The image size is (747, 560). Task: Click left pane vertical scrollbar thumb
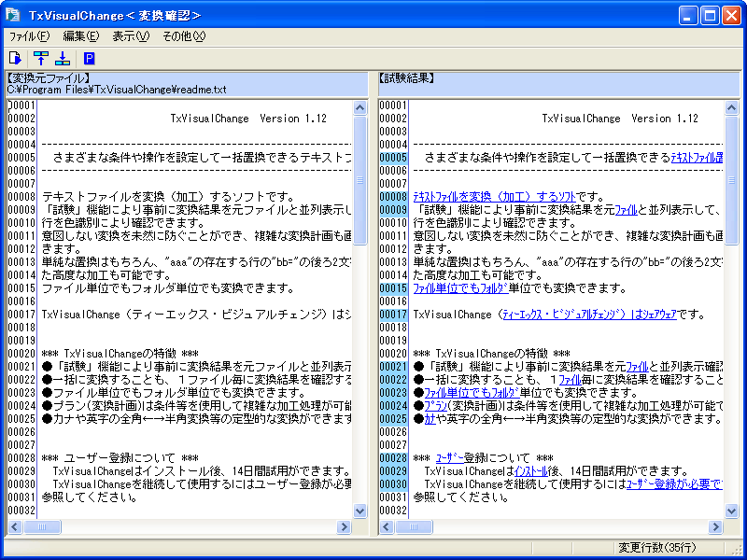point(360,180)
